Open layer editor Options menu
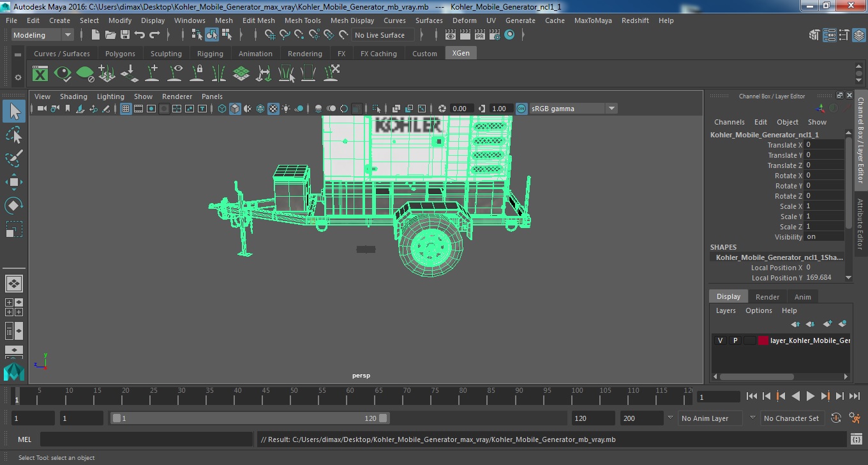 click(x=759, y=310)
